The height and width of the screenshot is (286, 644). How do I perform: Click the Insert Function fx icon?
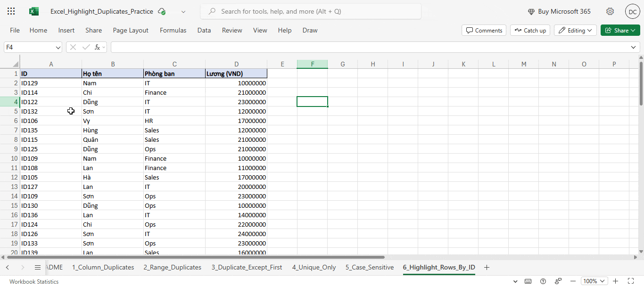pos(97,47)
